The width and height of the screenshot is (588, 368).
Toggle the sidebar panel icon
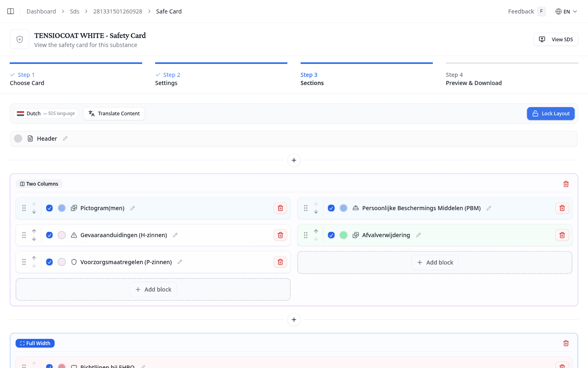tap(11, 11)
